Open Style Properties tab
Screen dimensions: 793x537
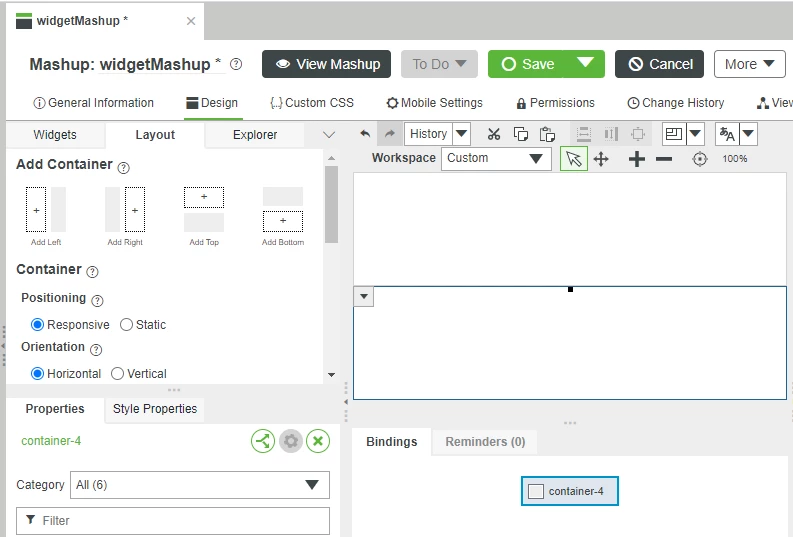click(x=155, y=409)
